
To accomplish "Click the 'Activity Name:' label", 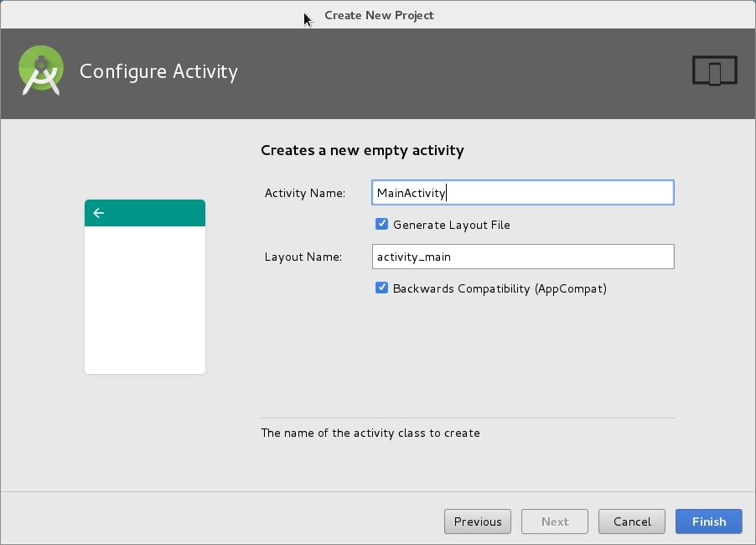I will [305, 194].
